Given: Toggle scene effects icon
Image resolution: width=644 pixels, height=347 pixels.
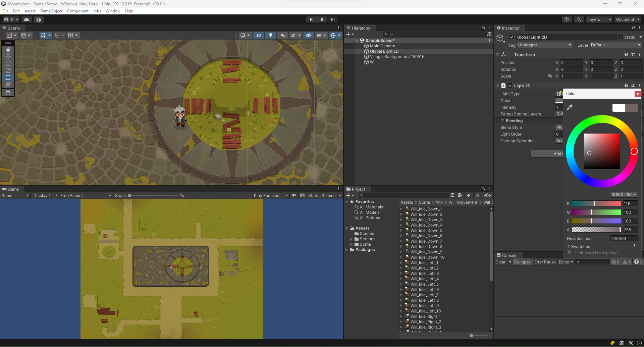Looking at the screenshot, I should click(293, 35).
